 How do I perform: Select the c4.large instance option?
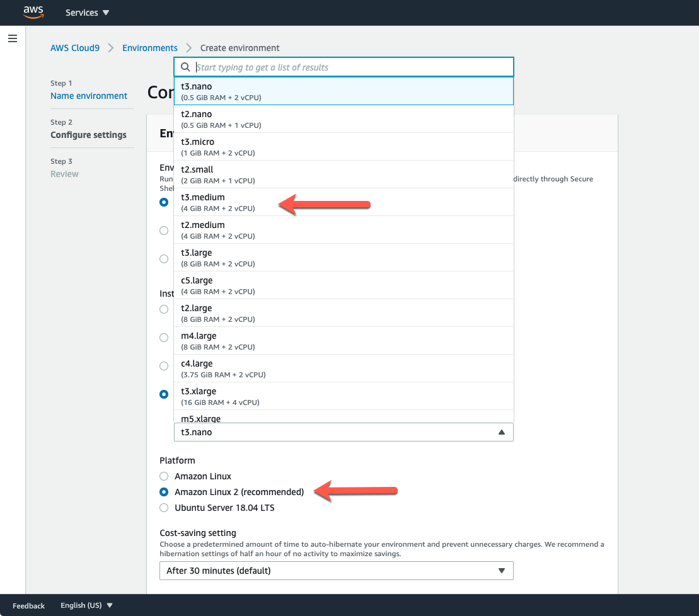coord(344,368)
